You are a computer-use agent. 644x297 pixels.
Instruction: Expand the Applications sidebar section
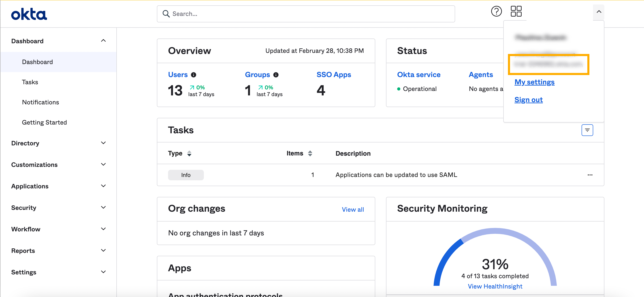(103, 186)
